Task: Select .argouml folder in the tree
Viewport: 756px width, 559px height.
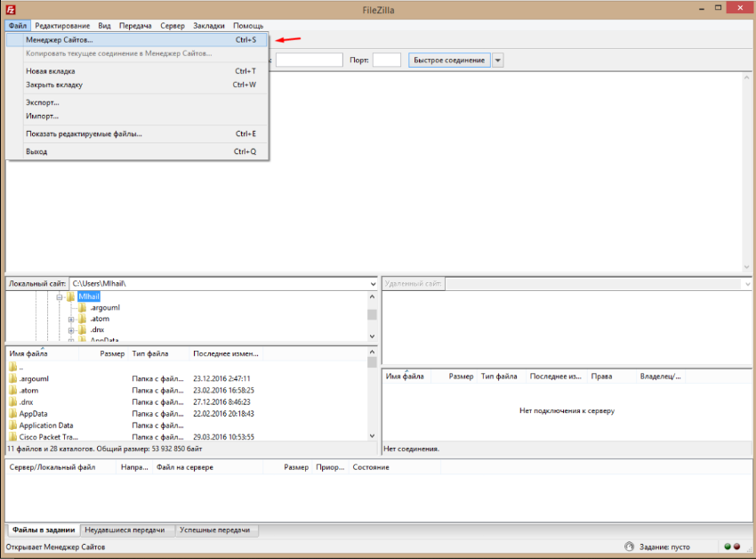Action: [x=105, y=307]
